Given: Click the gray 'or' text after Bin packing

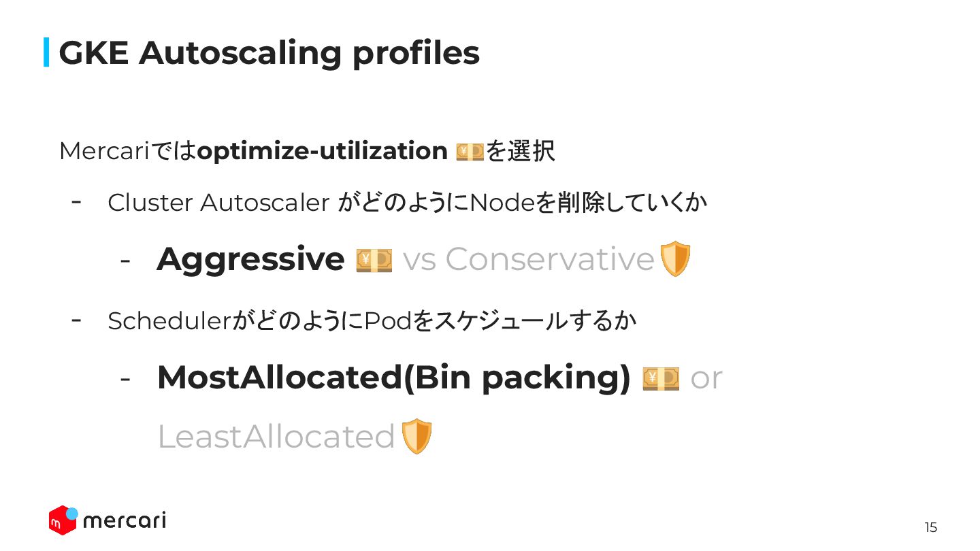Looking at the screenshot, I should pyautogui.click(x=706, y=379).
